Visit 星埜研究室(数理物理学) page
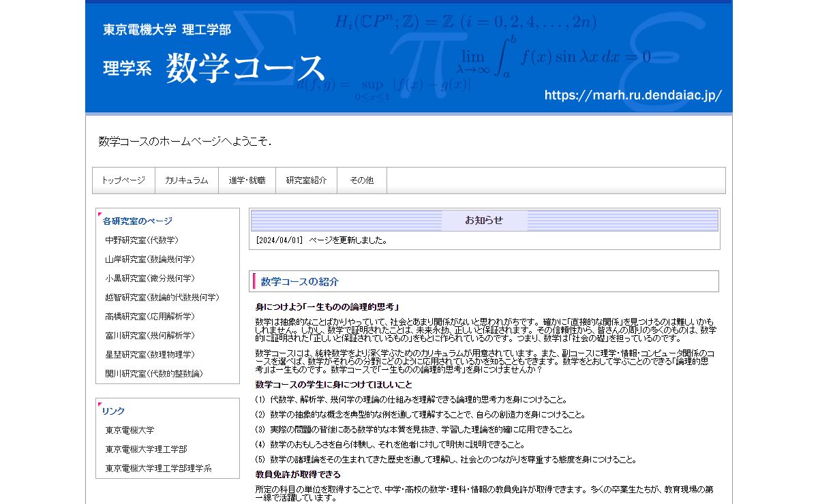This screenshot has height=504, width=818. [150, 355]
